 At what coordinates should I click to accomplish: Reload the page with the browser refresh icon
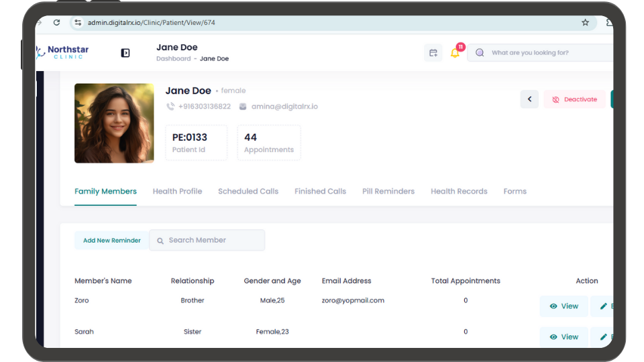[x=56, y=23]
